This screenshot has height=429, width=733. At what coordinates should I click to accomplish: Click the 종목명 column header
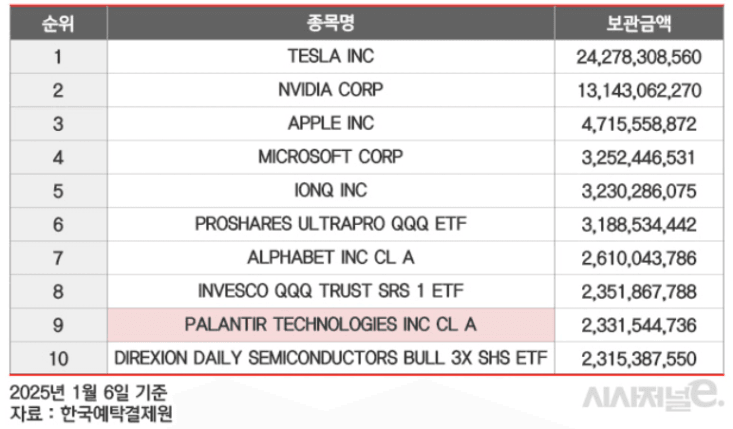(331, 22)
